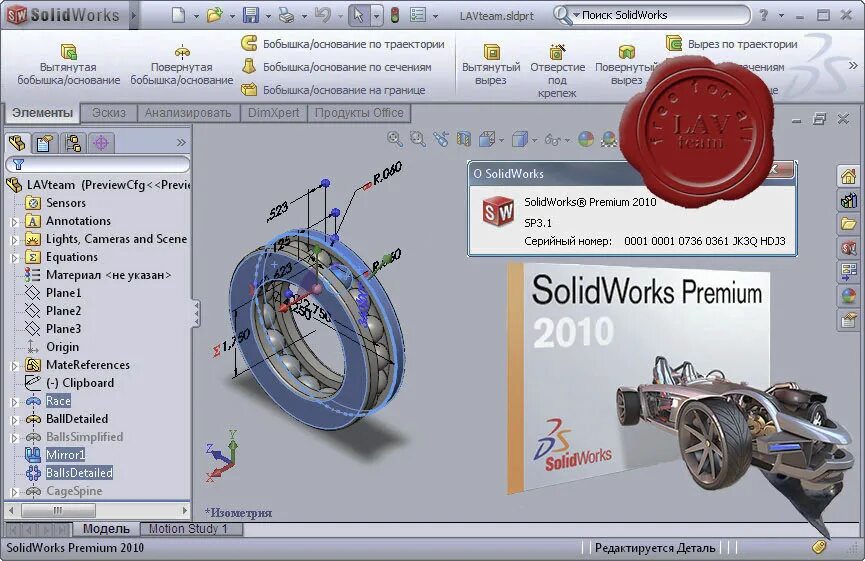The width and height of the screenshot is (865, 561).
Task: Select Бобышка/основание на границе tool
Action: [333, 89]
